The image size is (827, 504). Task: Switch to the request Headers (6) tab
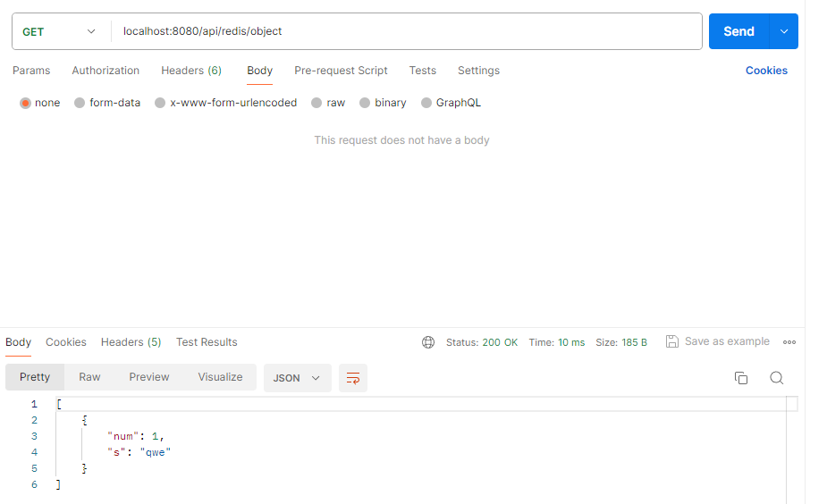(191, 71)
